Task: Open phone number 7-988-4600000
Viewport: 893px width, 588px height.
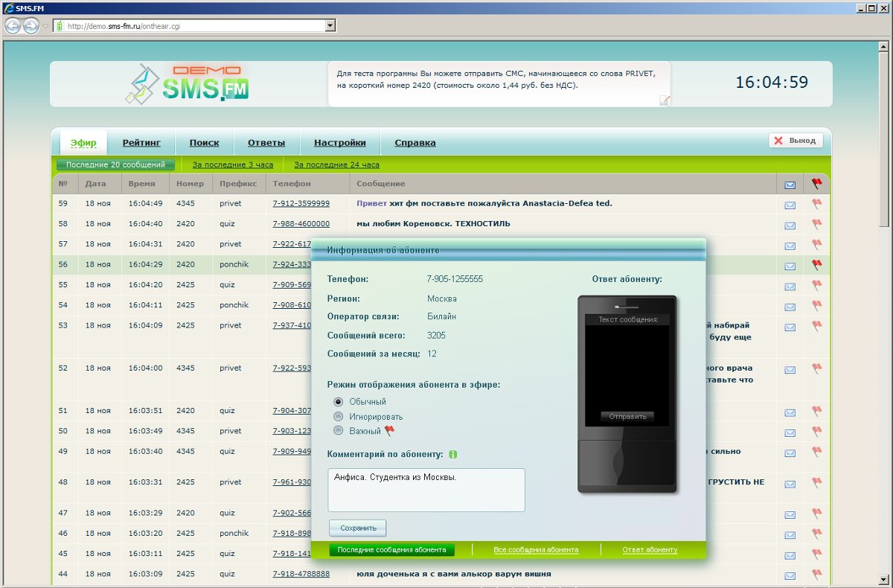Action: coord(301,223)
